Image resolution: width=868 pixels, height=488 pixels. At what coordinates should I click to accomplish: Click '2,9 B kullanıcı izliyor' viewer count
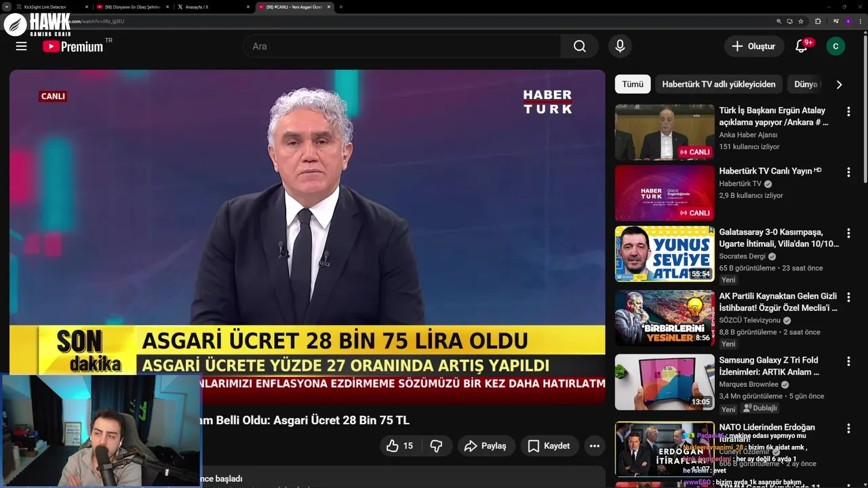[x=751, y=195]
